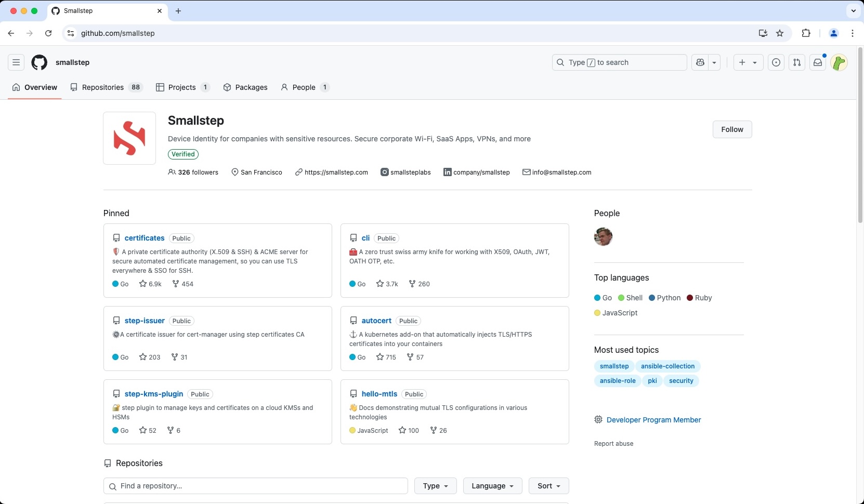Click the ansible-collection topic tag
864x504 pixels.
tap(667, 366)
